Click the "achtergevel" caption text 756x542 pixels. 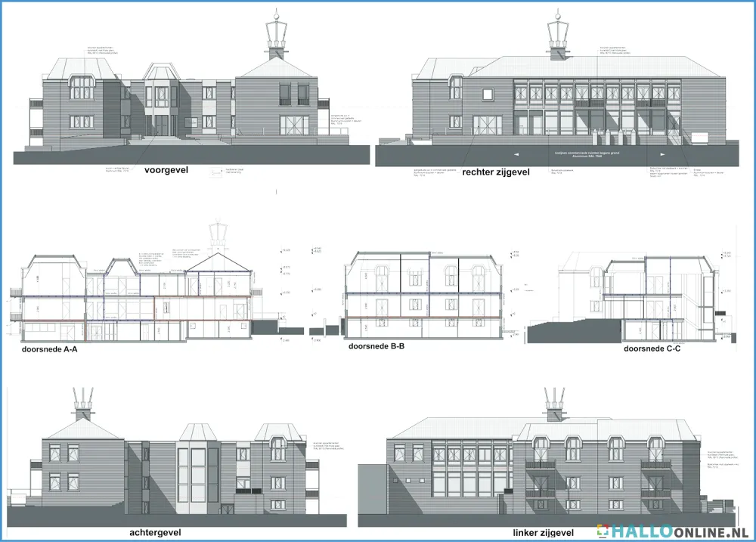click(x=155, y=532)
